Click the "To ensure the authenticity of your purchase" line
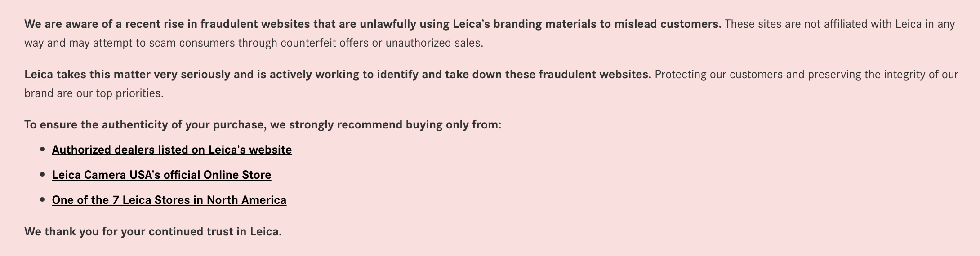 tap(144, 125)
